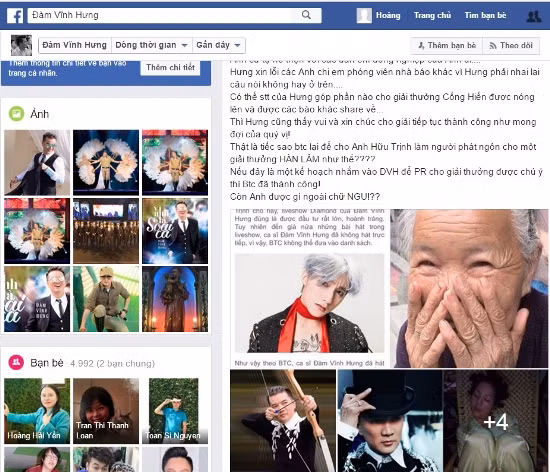The width and height of the screenshot is (550, 472).
Task: Expand the Dòng thời gian dropdown
Action: (152, 45)
